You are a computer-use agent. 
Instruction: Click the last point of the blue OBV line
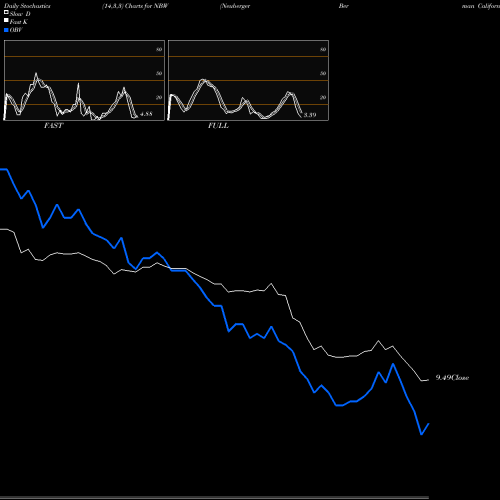click(x=428, y=424)
